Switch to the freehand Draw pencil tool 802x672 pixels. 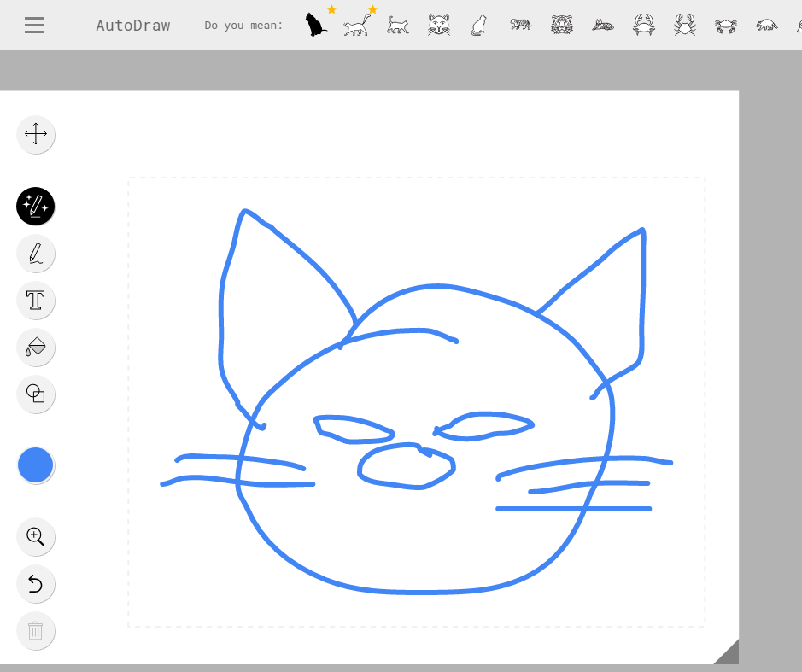pos(36,254)
